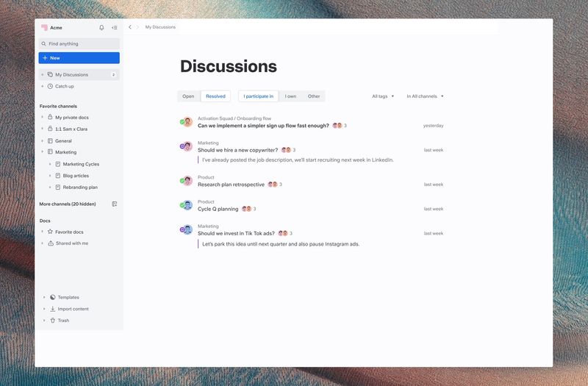The image size is (588, 386).
Task: Open Should we invest in Tik Tok ads
Action: coord(236,233)
